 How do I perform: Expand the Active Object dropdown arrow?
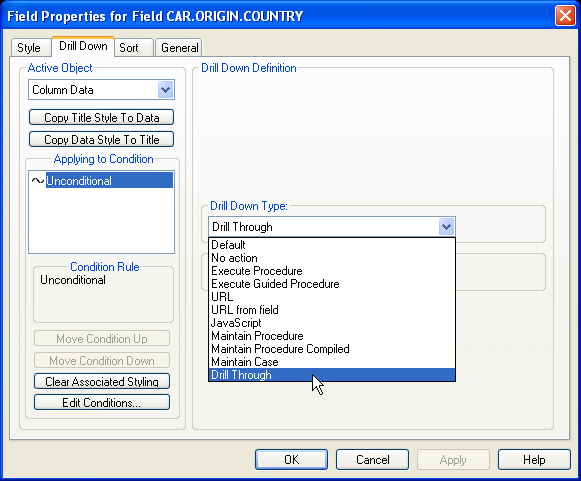165,90
